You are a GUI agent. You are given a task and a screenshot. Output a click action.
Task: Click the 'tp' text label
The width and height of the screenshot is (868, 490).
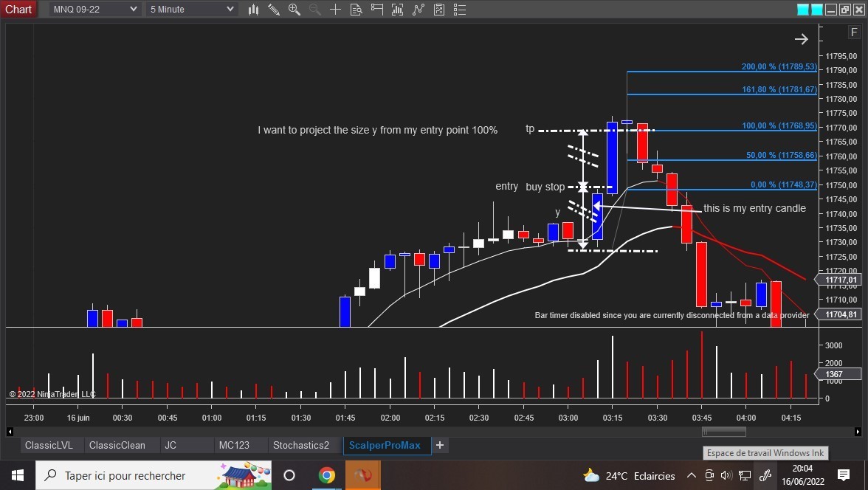coord(530,128)
